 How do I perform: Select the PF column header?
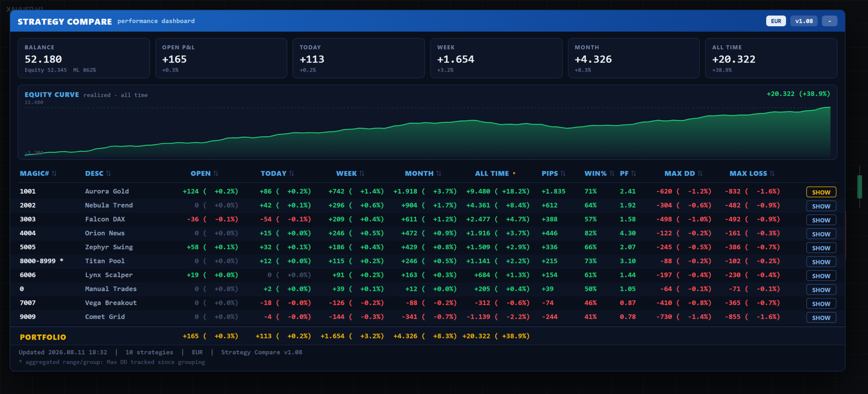coord(624,173)
